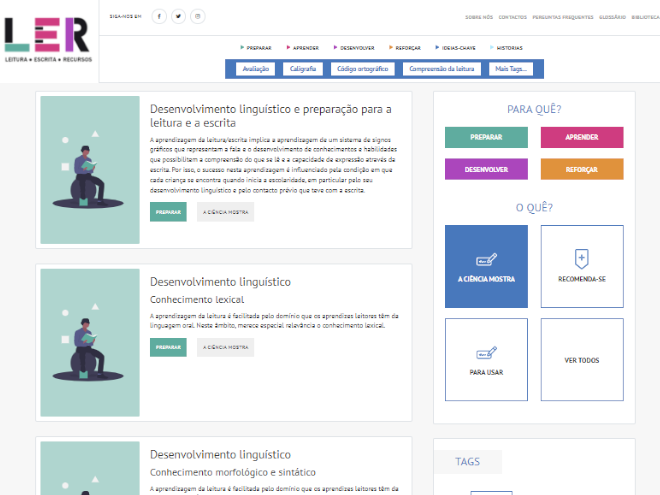The image size is (660, 495).
Task: Click A Ciência Mostra label in first article
Action: tap(225, 212)
